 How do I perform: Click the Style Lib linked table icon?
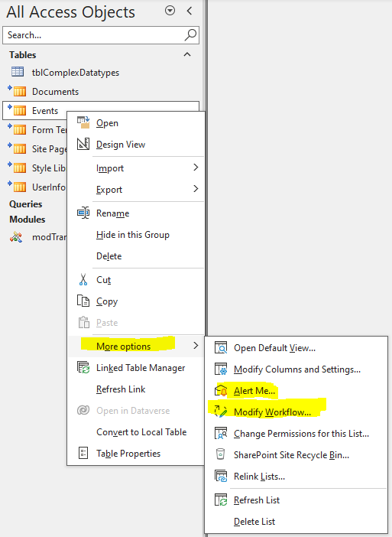point(17,168)
